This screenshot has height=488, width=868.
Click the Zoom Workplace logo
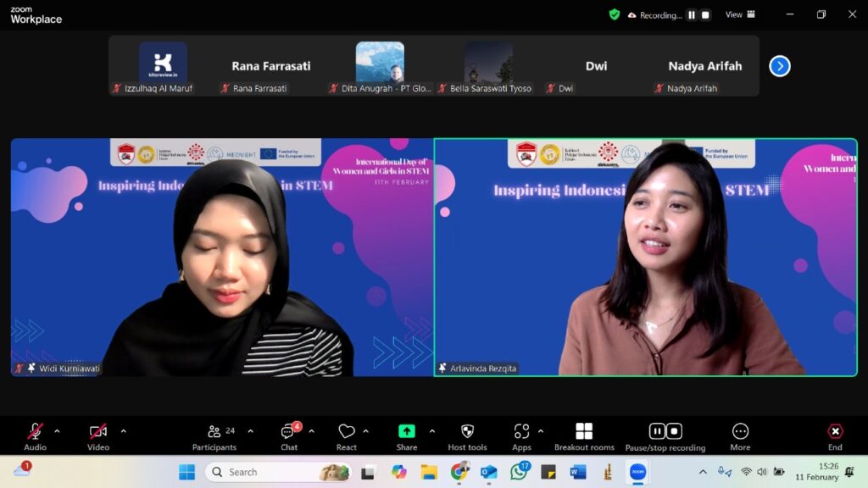[36, 15]
